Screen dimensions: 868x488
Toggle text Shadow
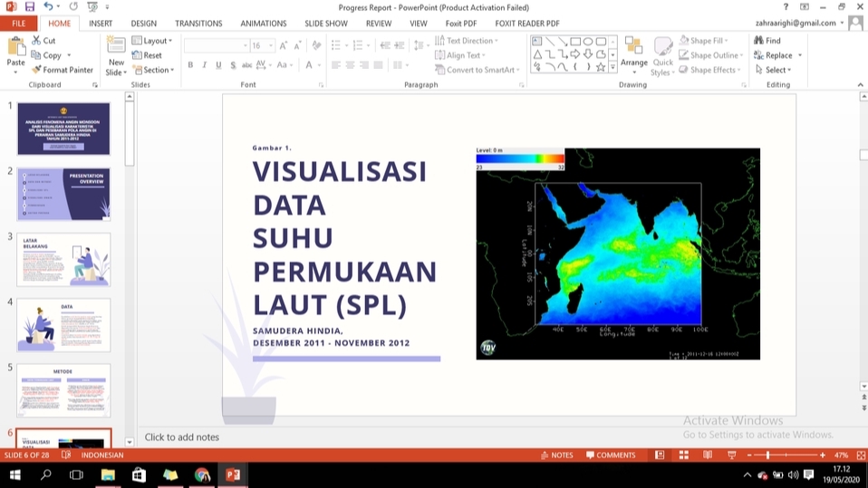(233, 65)
